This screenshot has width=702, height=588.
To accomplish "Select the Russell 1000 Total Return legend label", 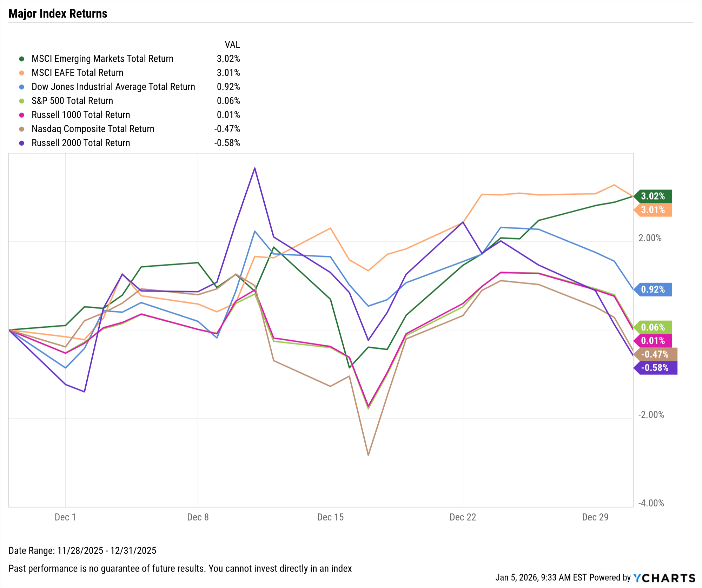I will (81, 115).
